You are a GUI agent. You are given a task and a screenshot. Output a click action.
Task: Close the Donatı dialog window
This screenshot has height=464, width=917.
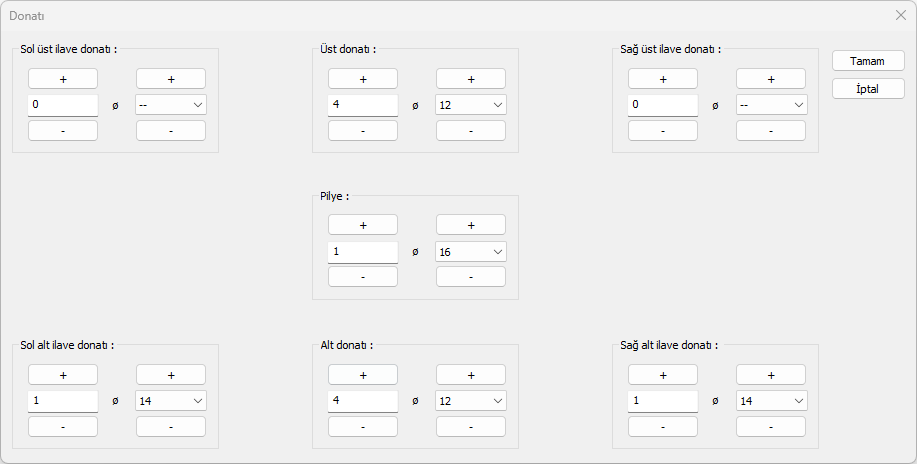tap(900, 16)
